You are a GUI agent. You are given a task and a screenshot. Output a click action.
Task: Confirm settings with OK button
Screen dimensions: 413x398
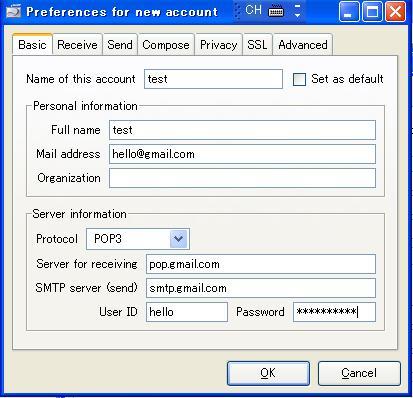pos(268,373)
